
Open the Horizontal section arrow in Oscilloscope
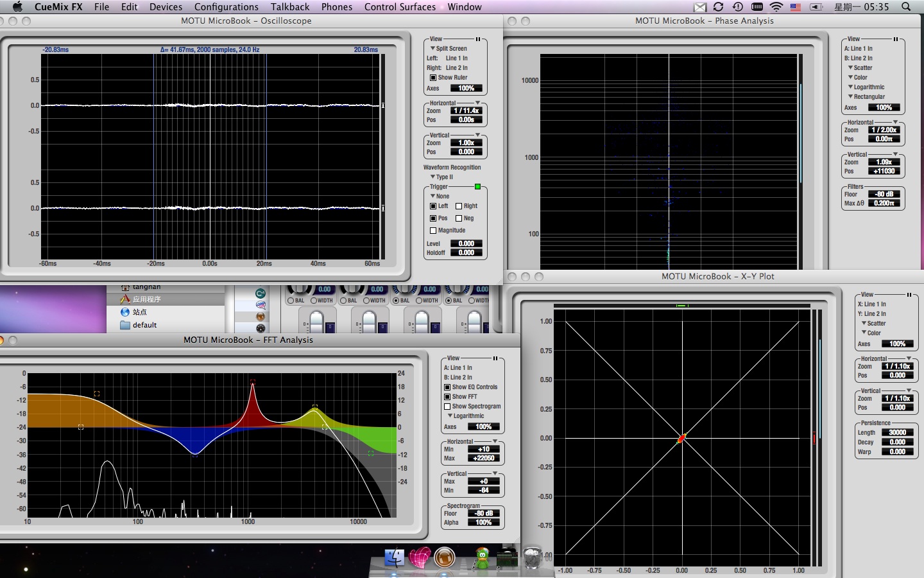pyautogui.click(x=478, y=103)
